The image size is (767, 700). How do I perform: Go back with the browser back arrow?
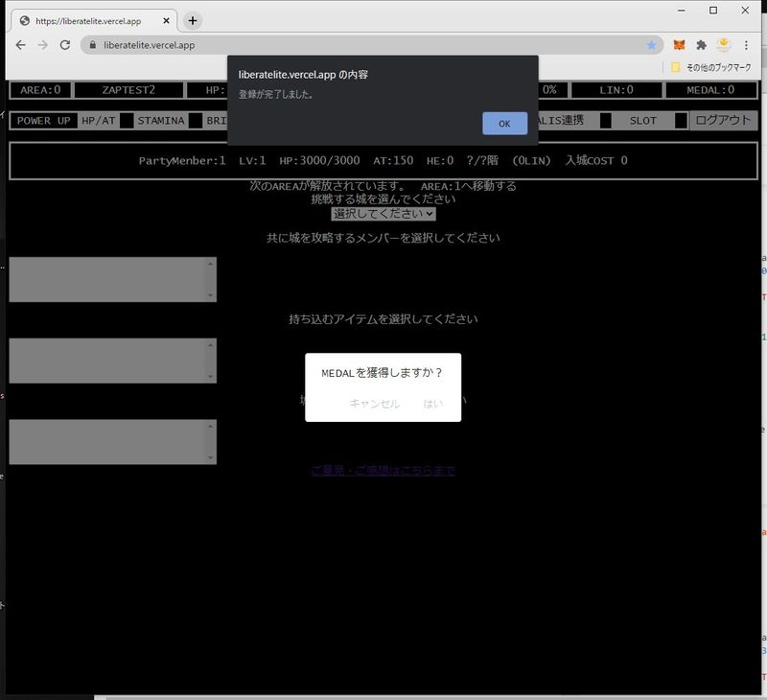(x=21, y=45)
